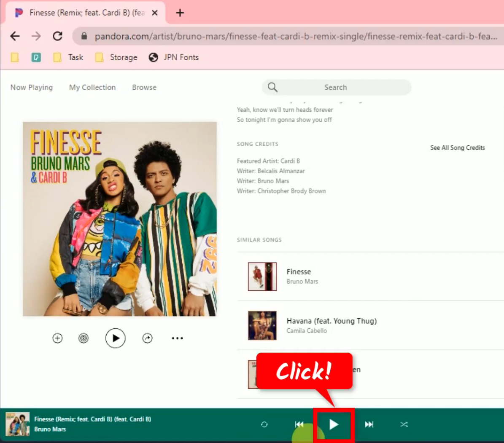The height and width of the screenshot is (443, 504).
Task: Share the Finesse single
Action: 147,338
